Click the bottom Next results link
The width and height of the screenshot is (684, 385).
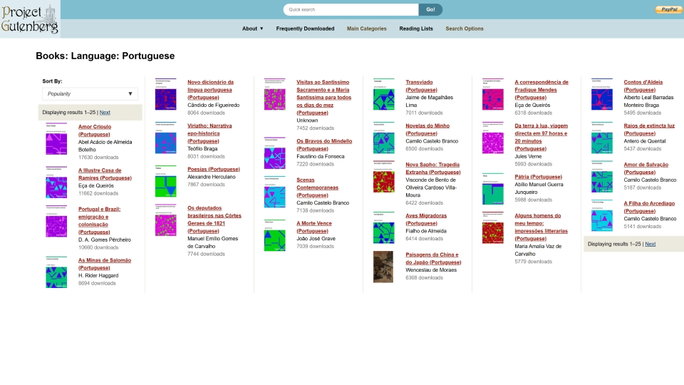(x=650, y=244)
